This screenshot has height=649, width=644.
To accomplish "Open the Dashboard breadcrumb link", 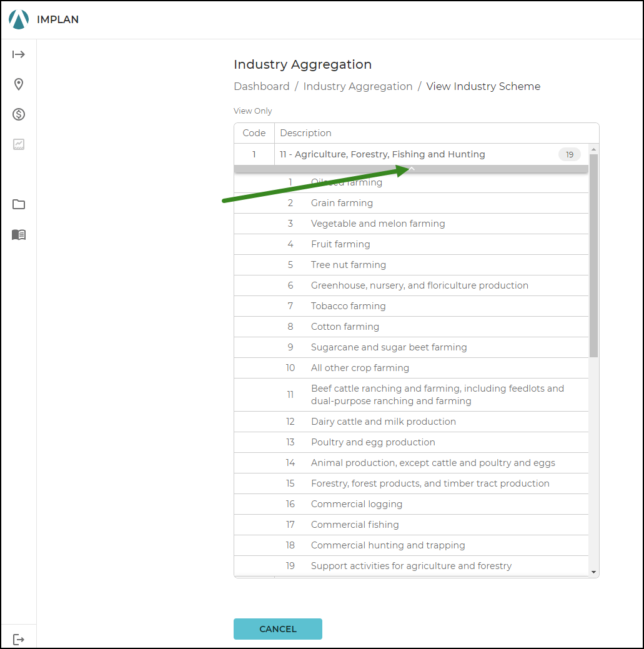I will coord(262,86).
